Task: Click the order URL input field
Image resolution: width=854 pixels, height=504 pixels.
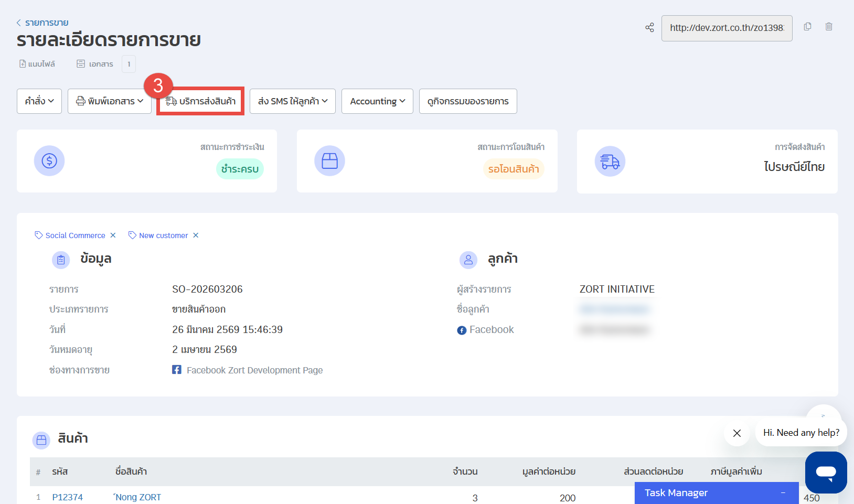Action: 727,28
